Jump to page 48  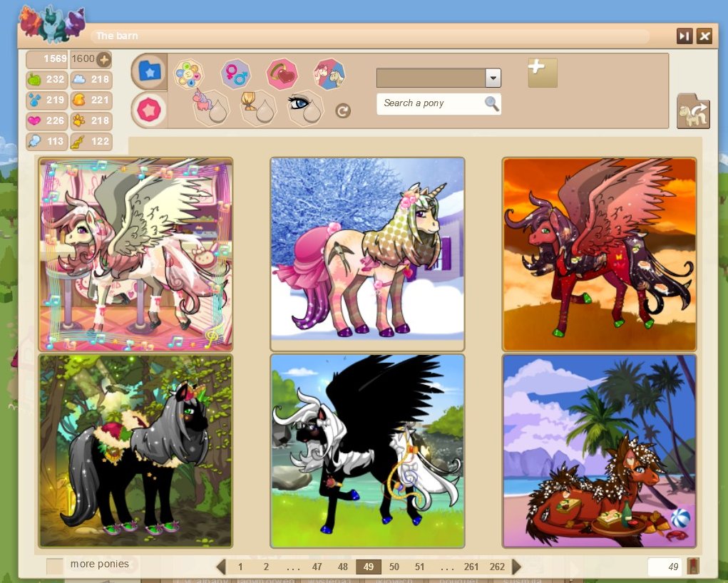pos(343,567)
